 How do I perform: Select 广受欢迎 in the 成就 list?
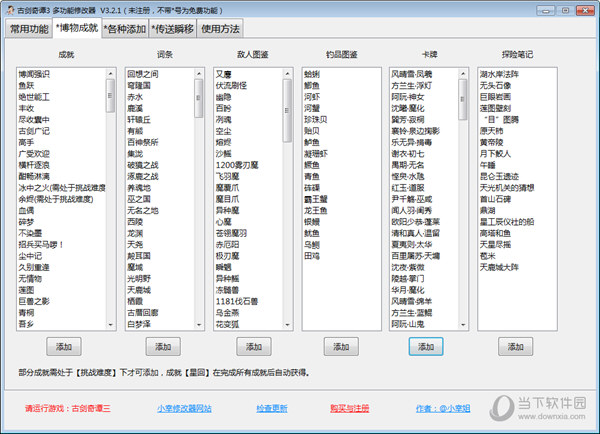tap(34, 154)
